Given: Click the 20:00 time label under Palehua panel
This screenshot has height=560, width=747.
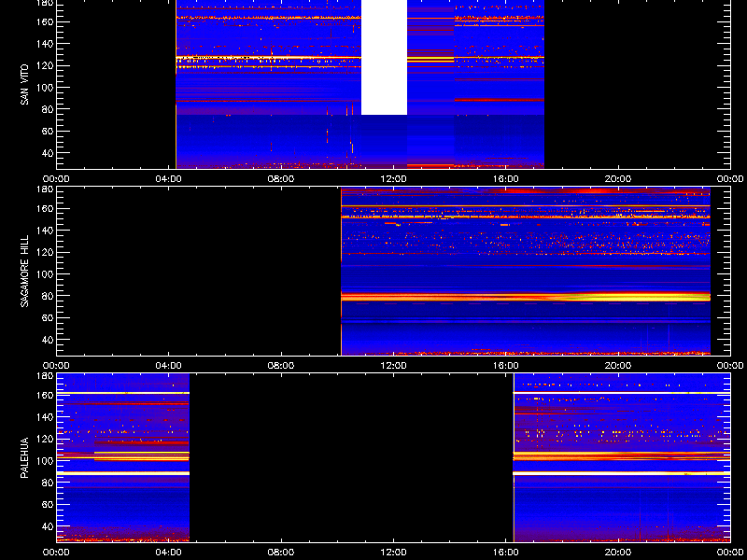Looking at the screenshot, I should 618,553.
